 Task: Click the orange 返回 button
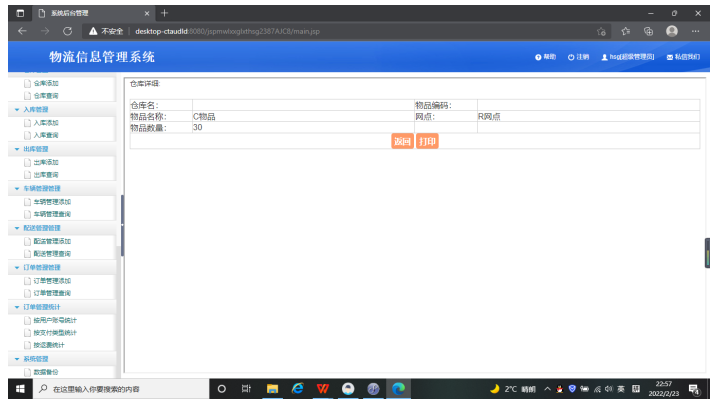pyautogui.click(x=402, y=142)
